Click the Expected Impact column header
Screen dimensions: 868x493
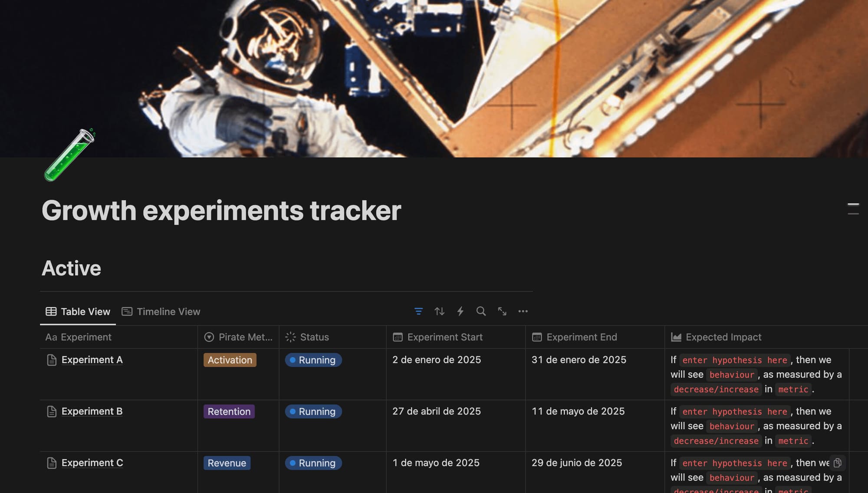pyautogui.click(x=723, y=337)
